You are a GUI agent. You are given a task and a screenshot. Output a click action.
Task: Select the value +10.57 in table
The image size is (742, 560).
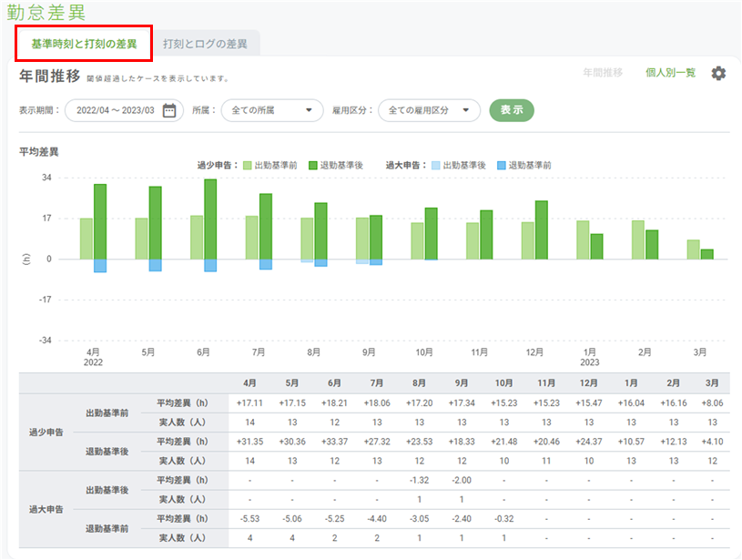click(631, 442)
